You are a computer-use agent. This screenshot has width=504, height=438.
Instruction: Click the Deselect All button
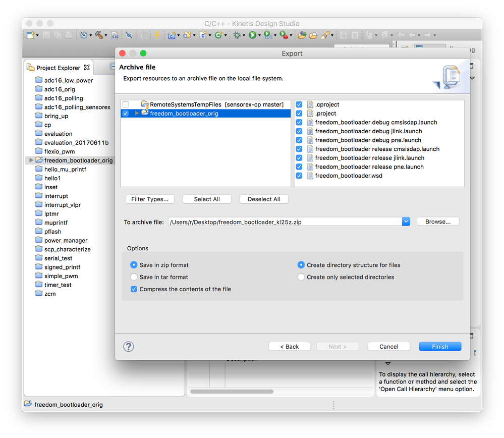(x=263, y=199)
